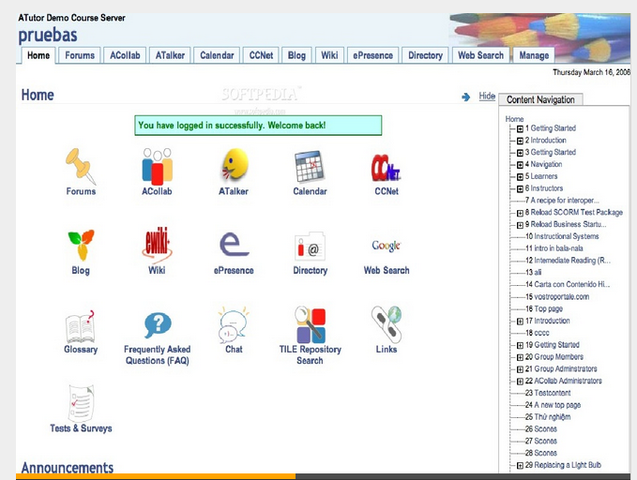The image size is (637, 480).
Task: Expand the 6 Instructors tree node
Action: tap(520, 189)
